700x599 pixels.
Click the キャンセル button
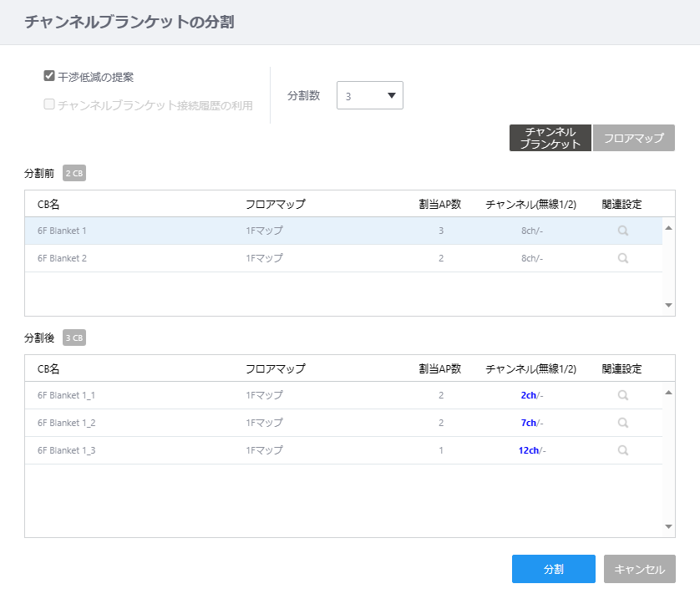(639, 569)
